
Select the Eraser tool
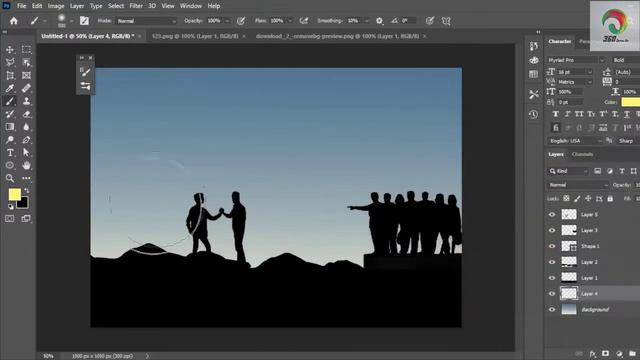pos(26,114)
